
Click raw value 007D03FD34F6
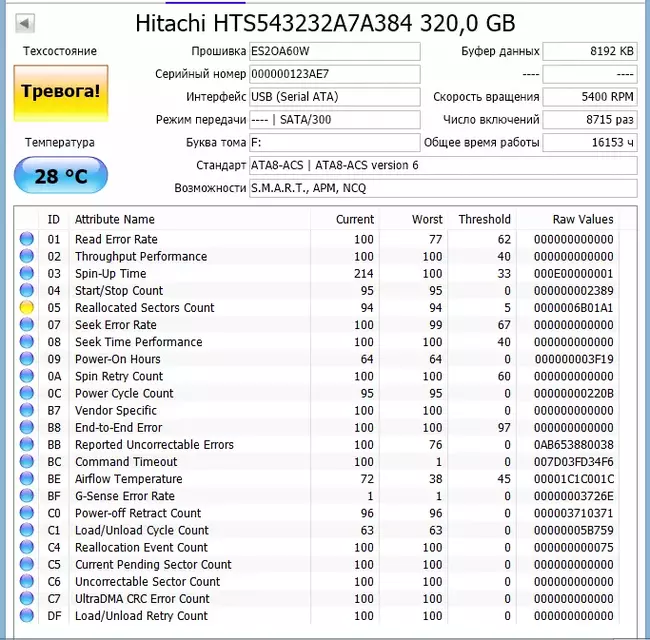574,462
